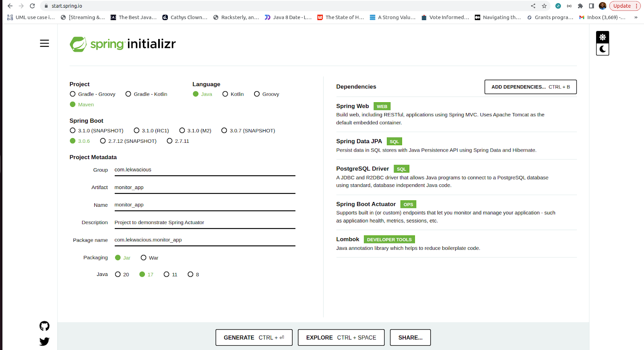This screenshot has width=644, height=350.
Task: Open 'Vote Informed' bookmark
Action: coord(445,17)
